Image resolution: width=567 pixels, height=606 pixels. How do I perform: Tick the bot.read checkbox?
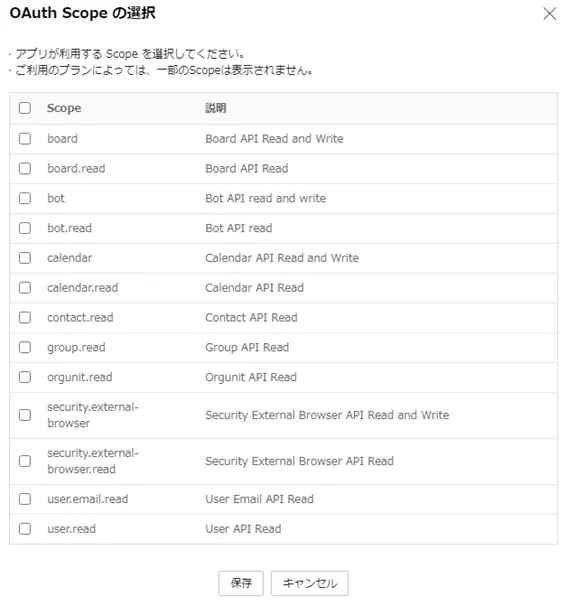tap(25, 228)
